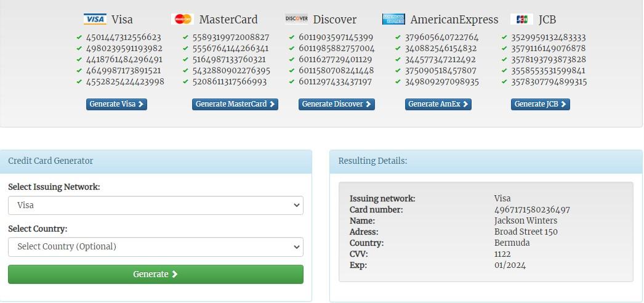Viewport: 644px width, 303px height.
Task: Click the JCB logo icon
Action: coord(522,19)
